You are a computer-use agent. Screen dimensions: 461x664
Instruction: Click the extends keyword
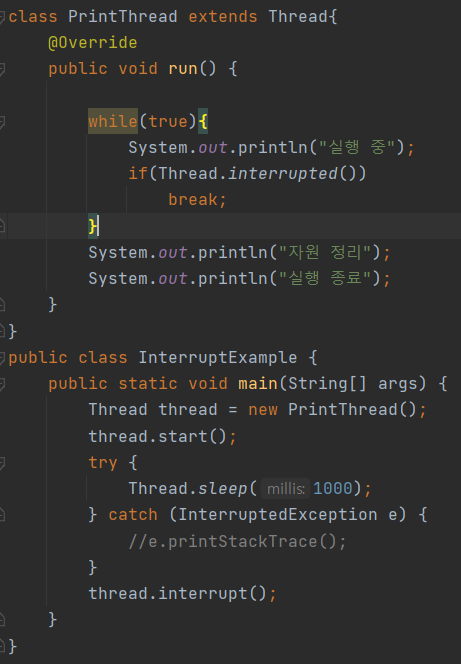(223, 17)
